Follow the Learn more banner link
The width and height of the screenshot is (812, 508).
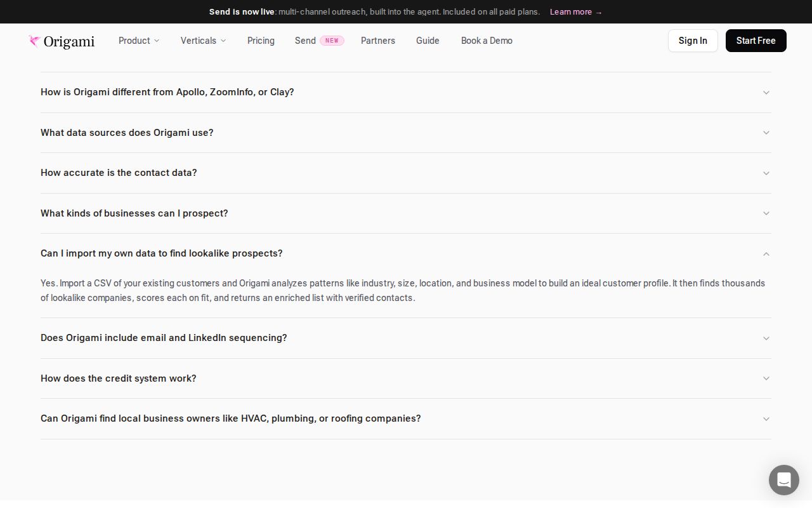(576, 12)
